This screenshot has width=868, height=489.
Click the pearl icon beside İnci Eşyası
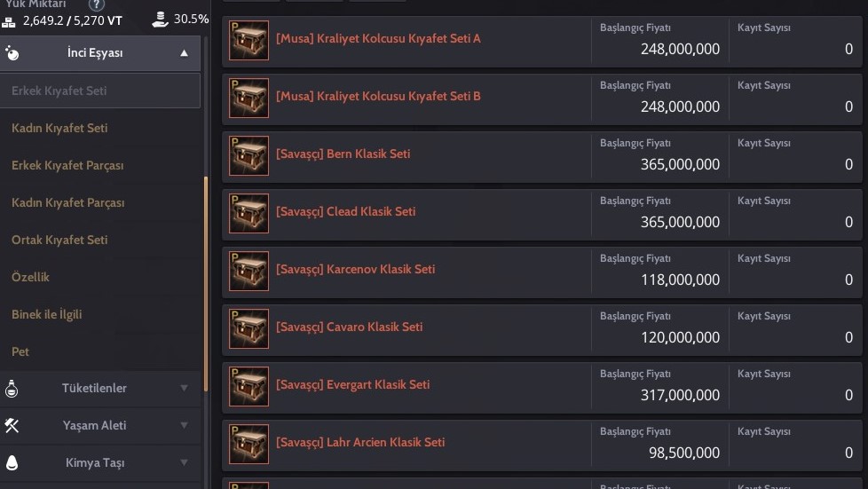pyautogui.click(x=12, y=53)
